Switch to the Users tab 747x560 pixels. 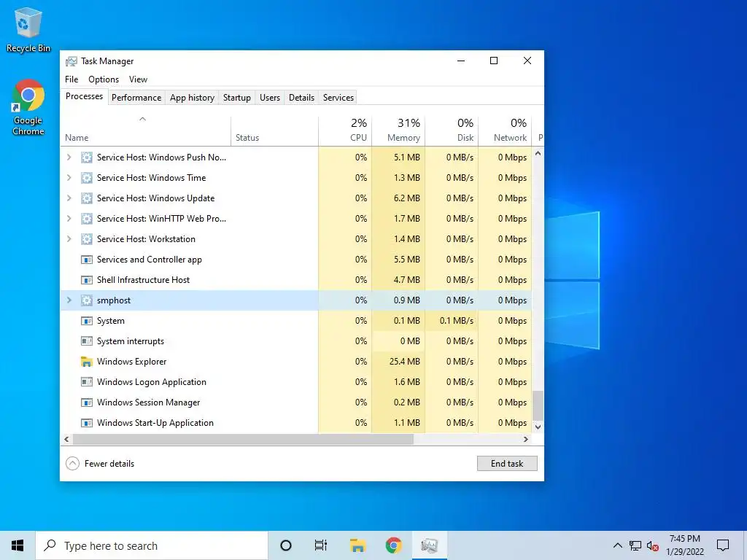(270, 98)
